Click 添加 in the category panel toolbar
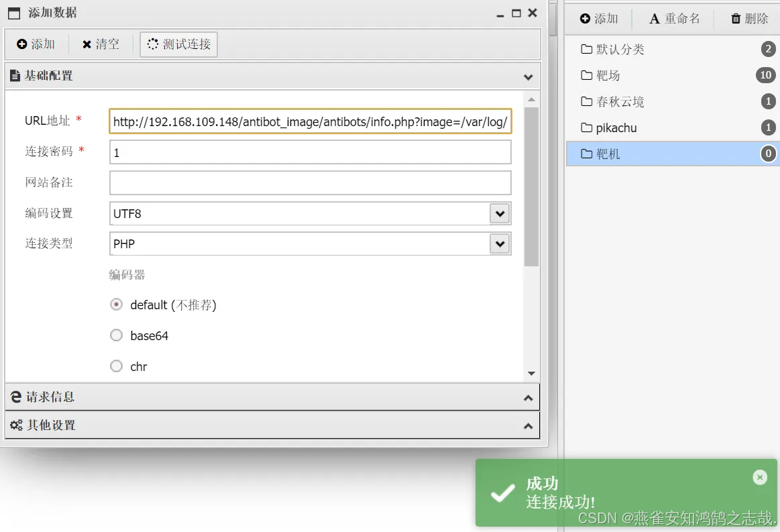Screen dimensions: 780x532 click(599, 19)
